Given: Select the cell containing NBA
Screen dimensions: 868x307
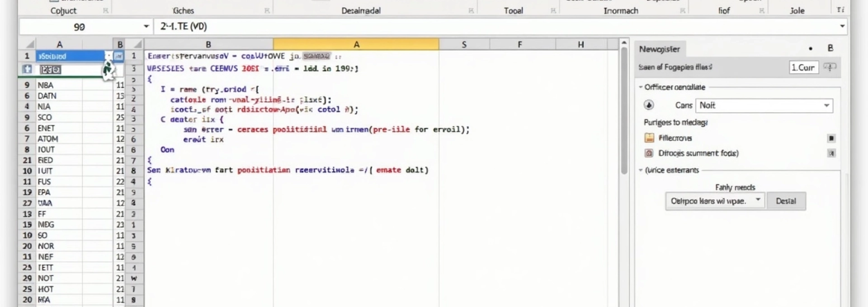Looking at the screenshot, I should pos(59,85).
